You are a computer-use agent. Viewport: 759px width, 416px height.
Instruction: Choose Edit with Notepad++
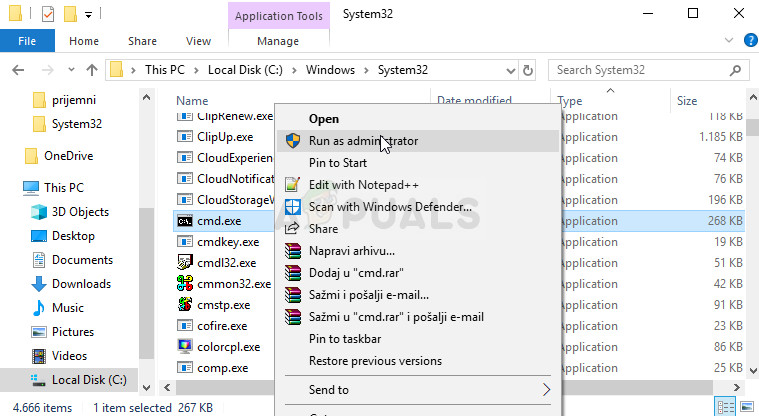[363, 185]
